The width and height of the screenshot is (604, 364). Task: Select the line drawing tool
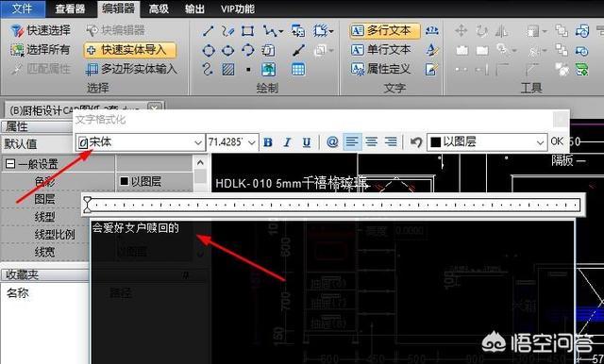click(x=209, y=31)
